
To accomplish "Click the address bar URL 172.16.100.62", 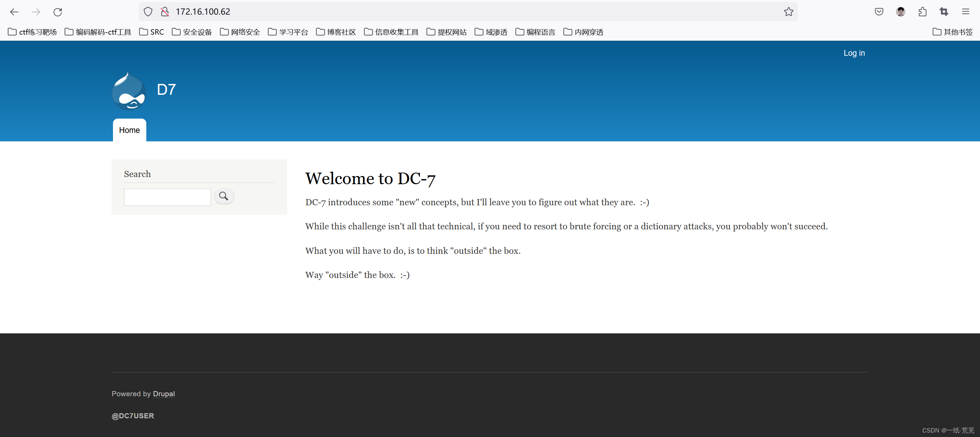I will coord(203,12).
